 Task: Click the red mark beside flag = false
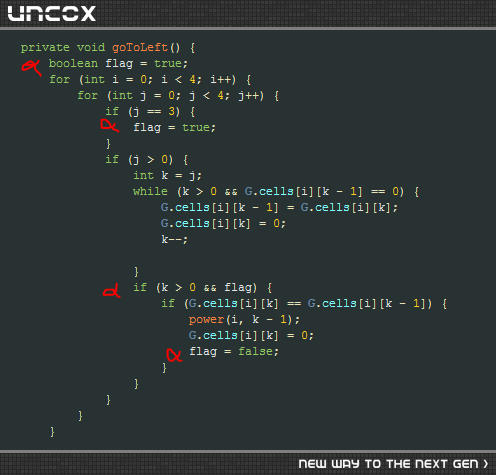click(x=174, y=355)
